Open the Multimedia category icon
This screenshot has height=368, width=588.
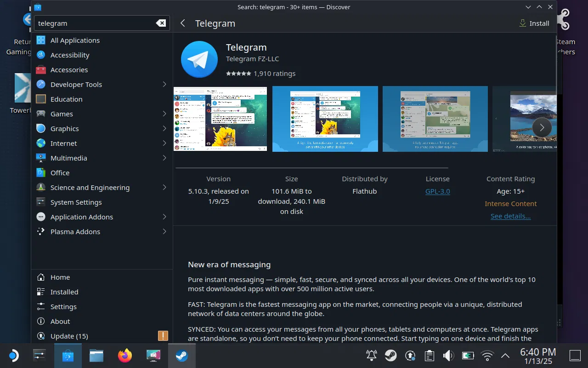(41, 158)
